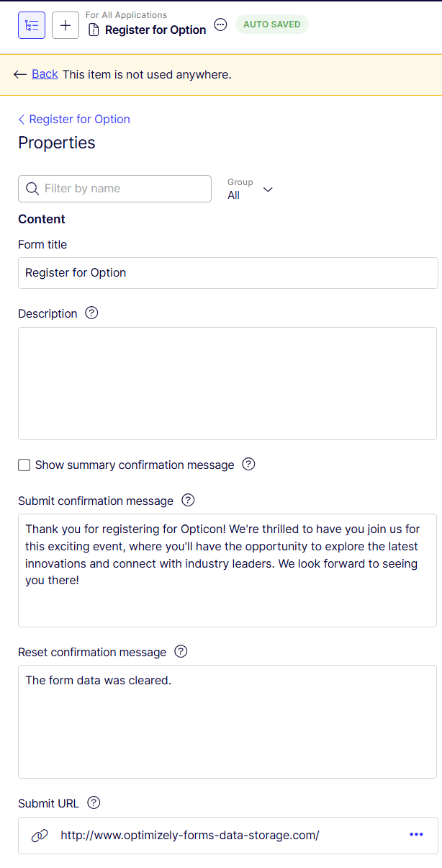Enable Show summary confirmation message checkbox

click(x=24, y=465)
